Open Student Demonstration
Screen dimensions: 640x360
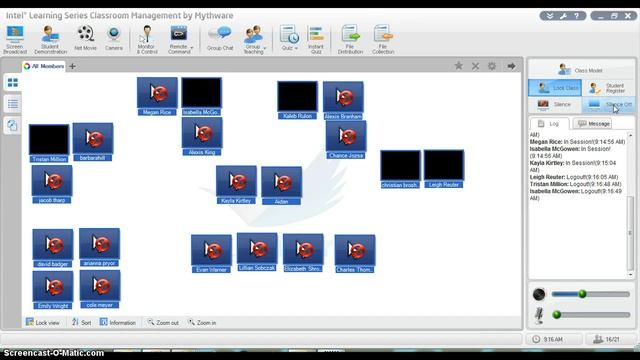pyautogui.click(x=50, y=40)
